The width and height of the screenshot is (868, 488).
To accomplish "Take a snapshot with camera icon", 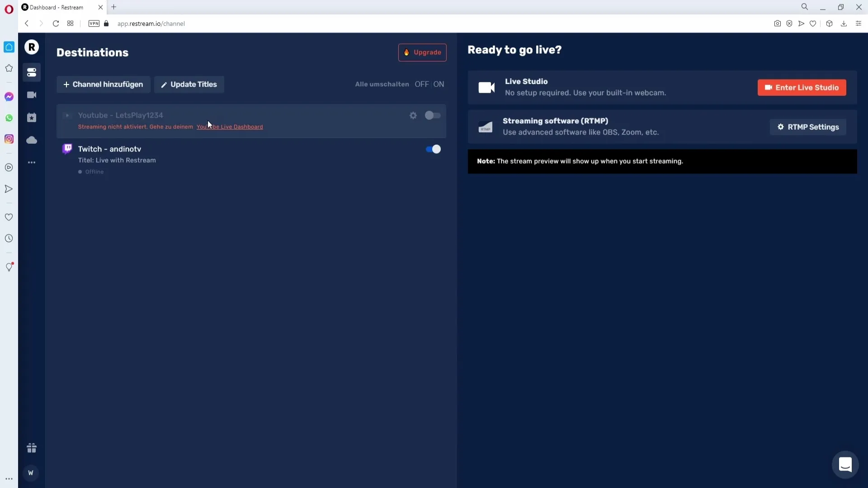I will pos(777,23).
